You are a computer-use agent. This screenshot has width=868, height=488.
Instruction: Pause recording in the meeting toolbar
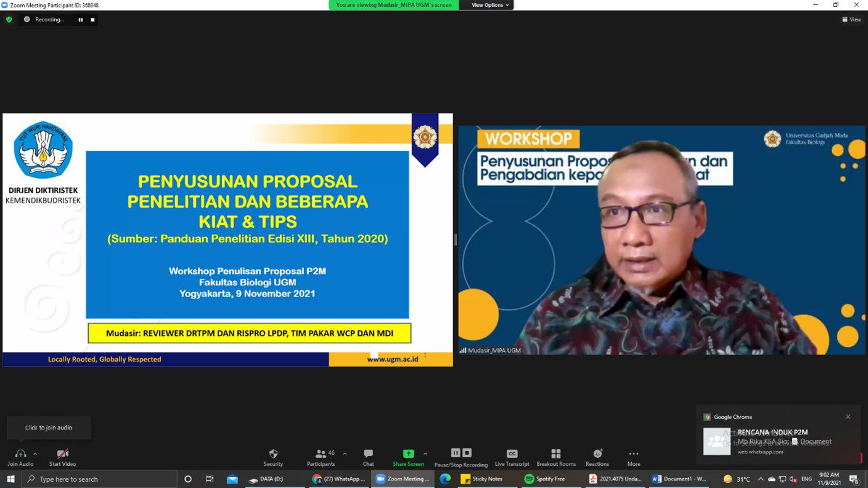click(x=455, y=453)
